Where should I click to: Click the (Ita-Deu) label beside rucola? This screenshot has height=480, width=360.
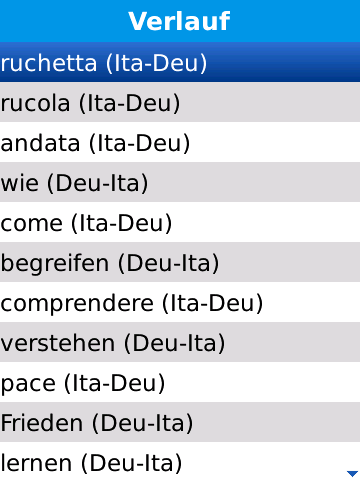click(130, 103)
